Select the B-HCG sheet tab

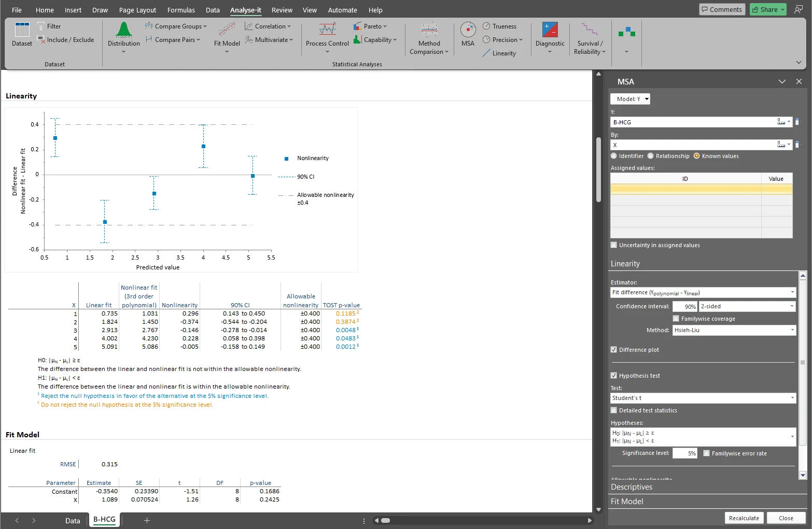pyautogui.click(x=104, y=520)
